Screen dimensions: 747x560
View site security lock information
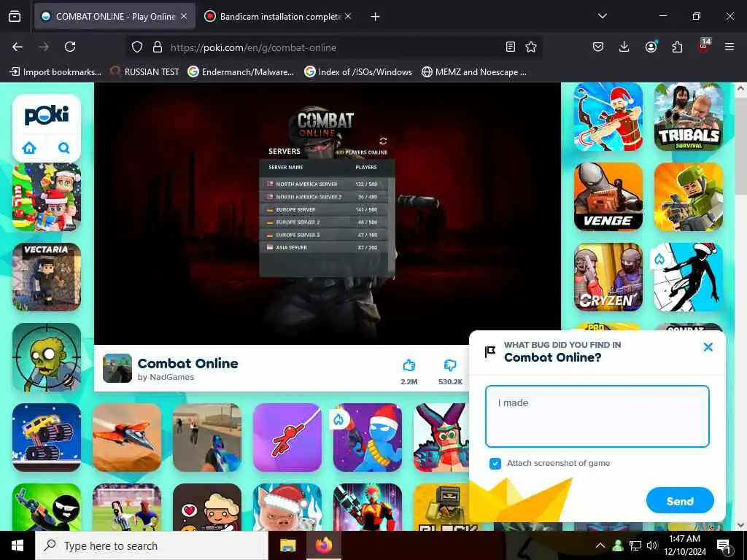158,47
